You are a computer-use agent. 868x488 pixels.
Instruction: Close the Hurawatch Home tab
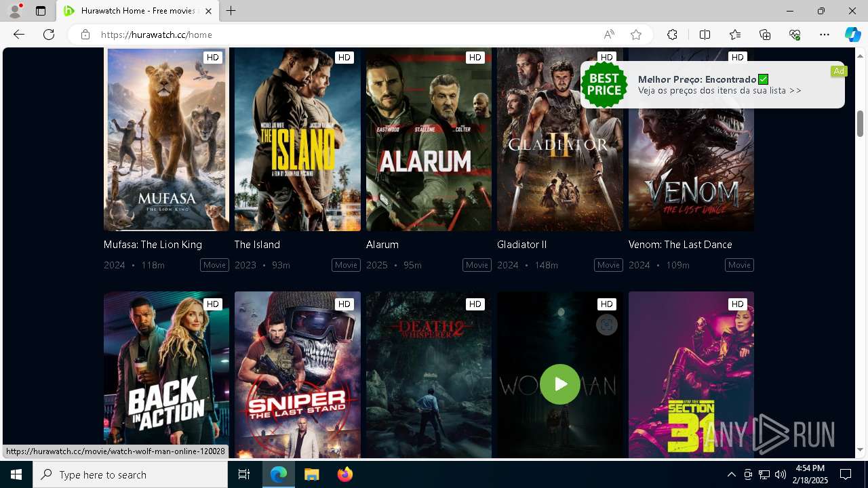point(208,11)
